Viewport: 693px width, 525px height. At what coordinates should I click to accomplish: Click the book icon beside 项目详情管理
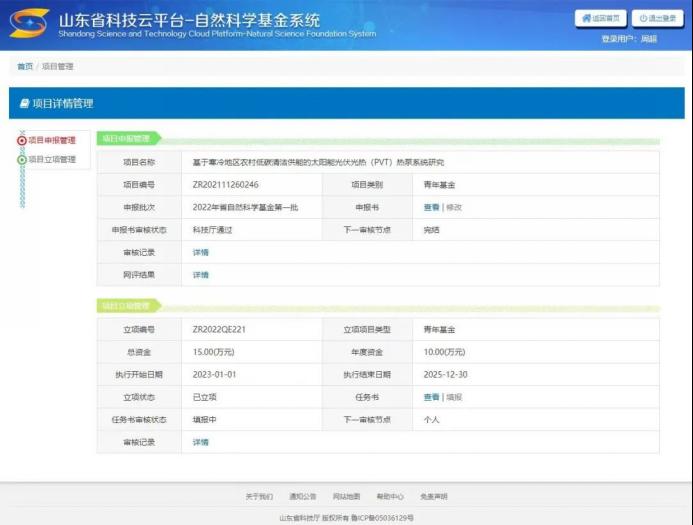[x=24, y=103]
